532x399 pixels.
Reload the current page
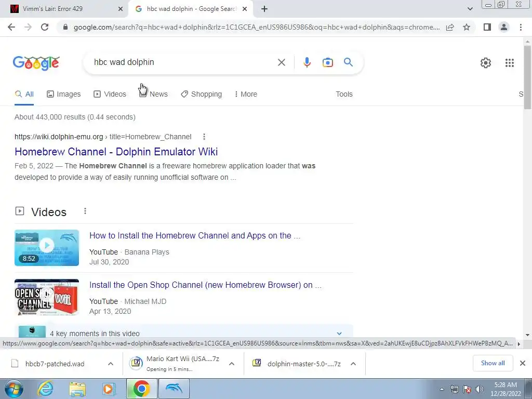(45, 27)
